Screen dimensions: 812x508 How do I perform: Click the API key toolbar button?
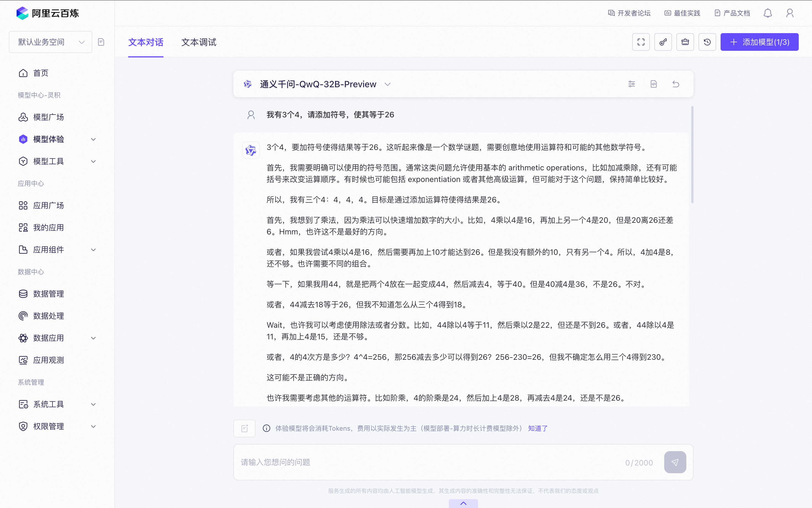663,42
